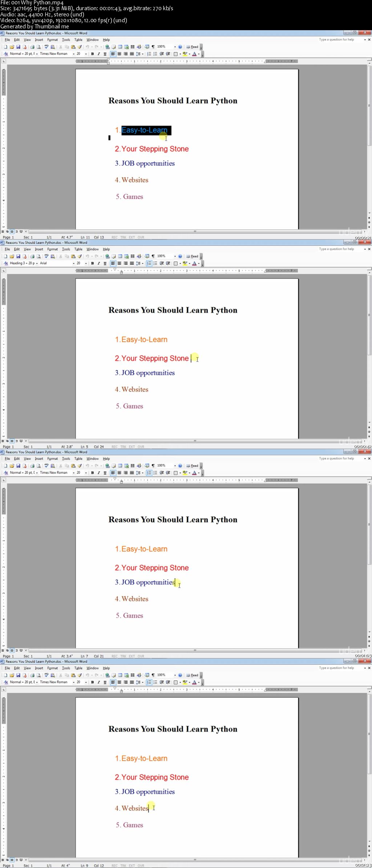Click Read button in the 00:00:21 frame
The height and width of the screenshot is (868, 372).
(x=192, y=47)
